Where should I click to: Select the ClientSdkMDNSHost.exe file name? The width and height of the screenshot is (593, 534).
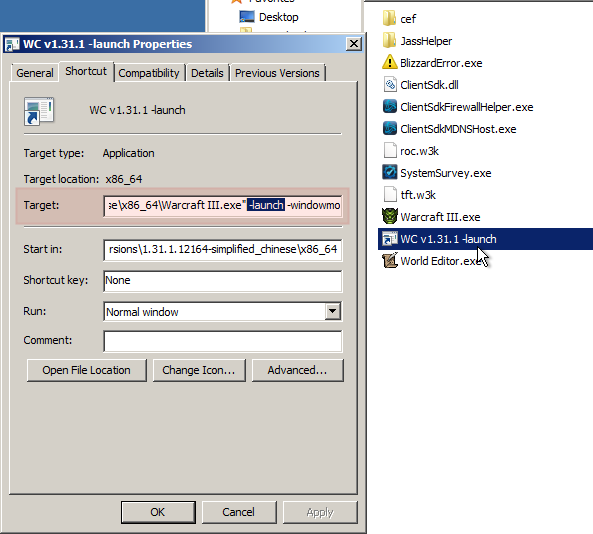click(458, 129)
